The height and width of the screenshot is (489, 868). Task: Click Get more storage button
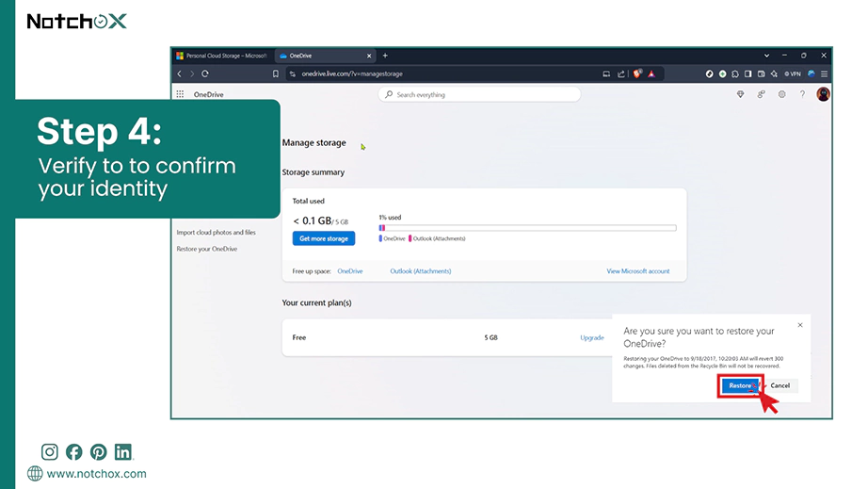click(324, 238)
